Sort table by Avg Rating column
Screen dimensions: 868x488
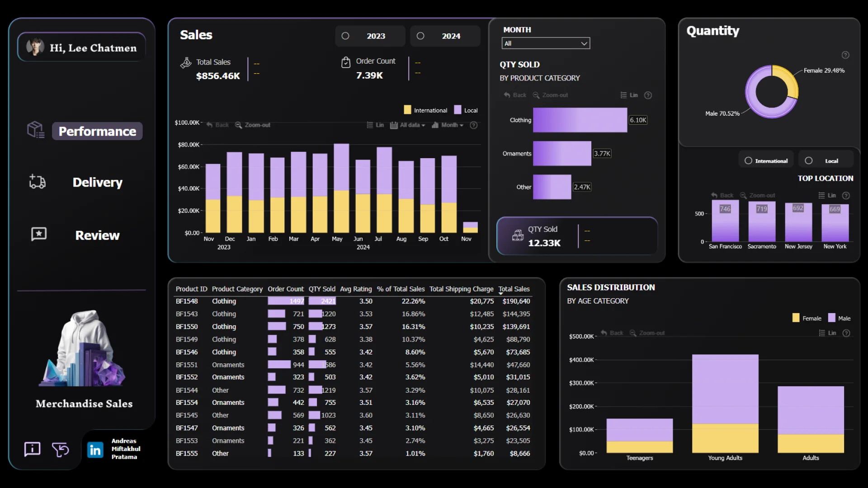356,289
